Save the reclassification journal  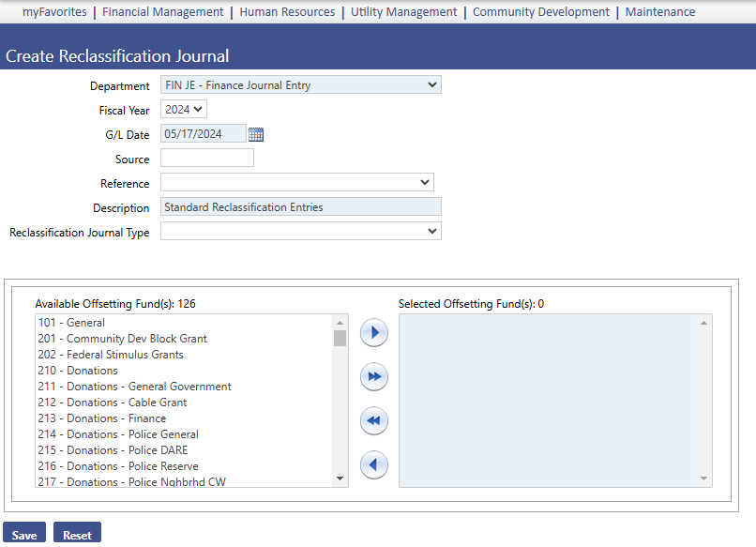pyautogui.click(x=24, y=534)
